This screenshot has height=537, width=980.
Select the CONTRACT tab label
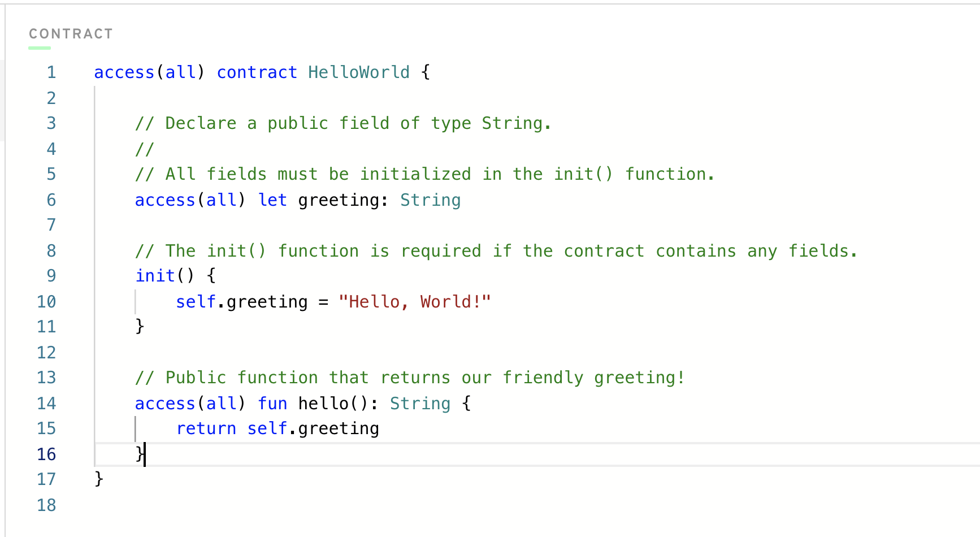71,34
